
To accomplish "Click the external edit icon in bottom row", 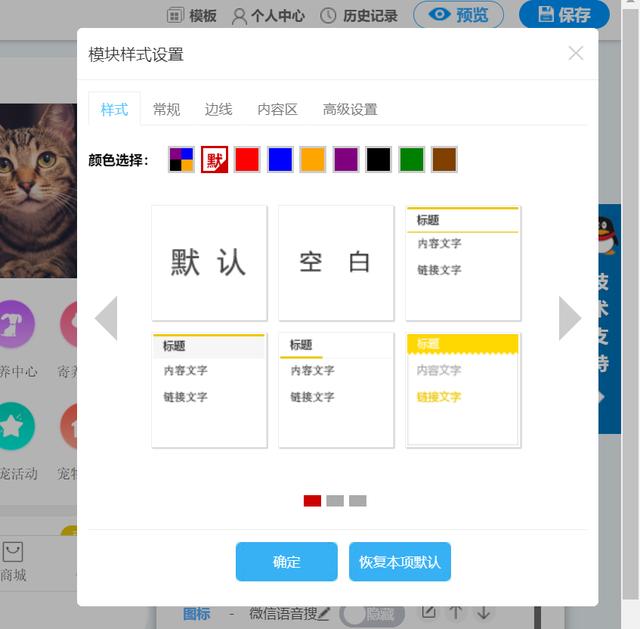I will 429,611.
